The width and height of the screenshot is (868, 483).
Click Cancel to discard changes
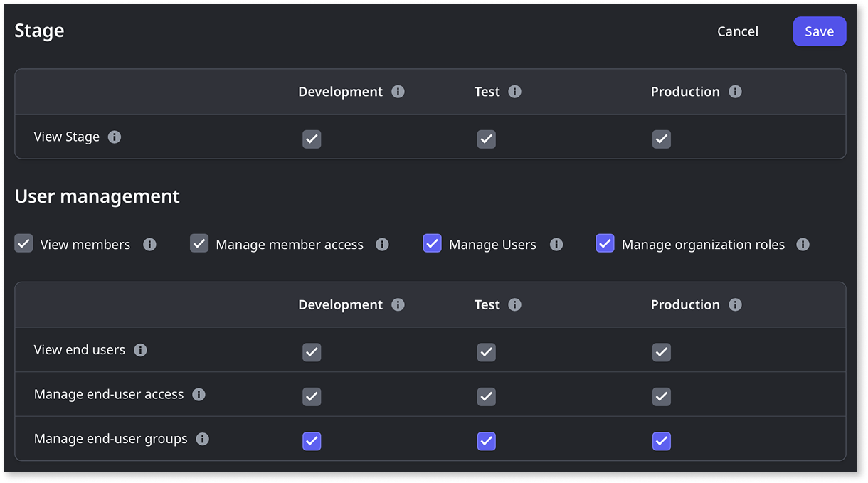point(737,31)
